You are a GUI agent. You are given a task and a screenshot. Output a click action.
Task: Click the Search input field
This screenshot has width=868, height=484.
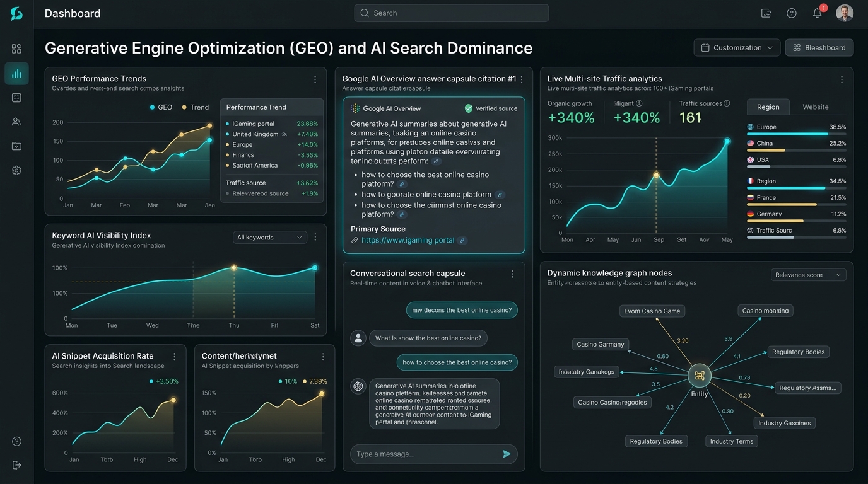(x=452, y=13)
